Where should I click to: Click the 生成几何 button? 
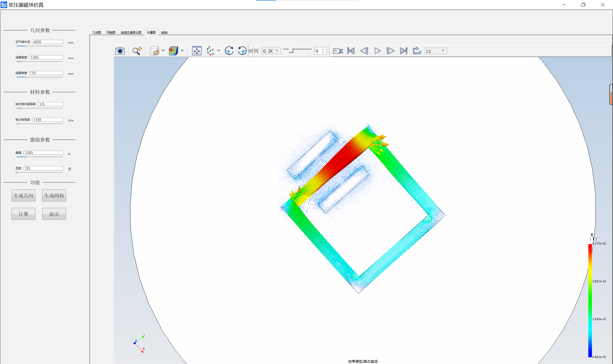click(x=23, y=195)
